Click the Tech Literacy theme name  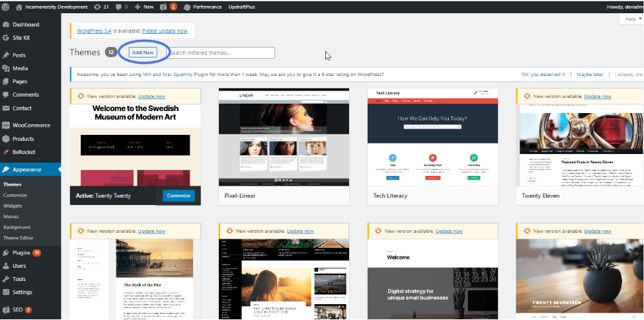pyautogui.click(x=390, y=196)
